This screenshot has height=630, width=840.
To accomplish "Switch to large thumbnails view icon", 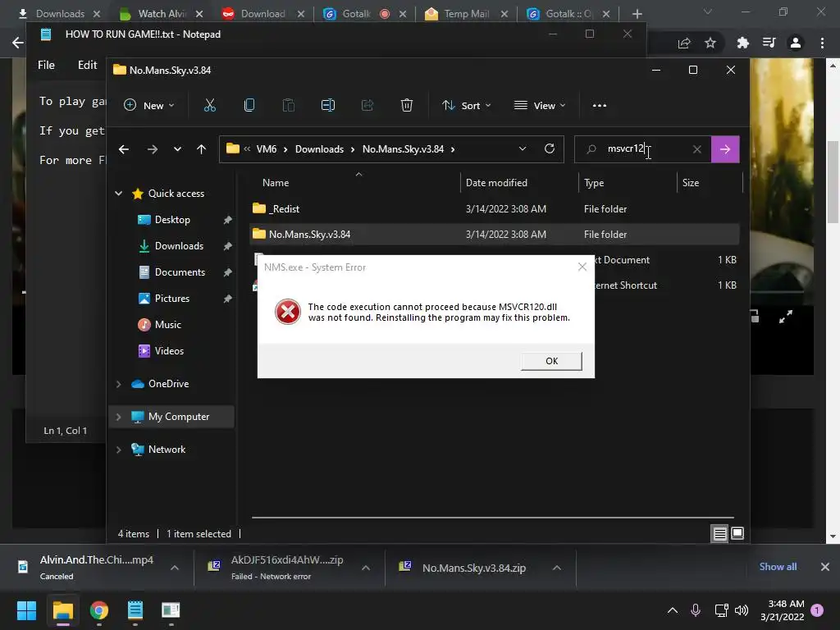I will [737, 533].
